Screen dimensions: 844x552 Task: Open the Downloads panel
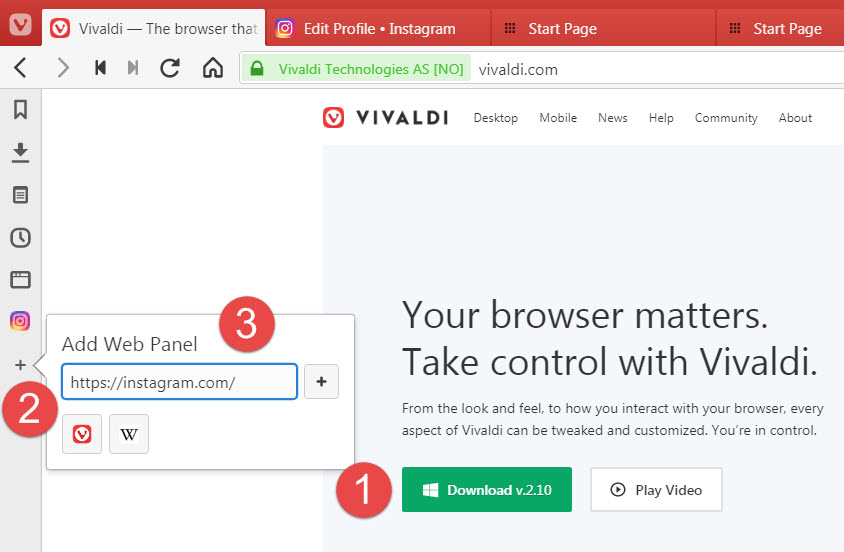(x=20, y=153)
